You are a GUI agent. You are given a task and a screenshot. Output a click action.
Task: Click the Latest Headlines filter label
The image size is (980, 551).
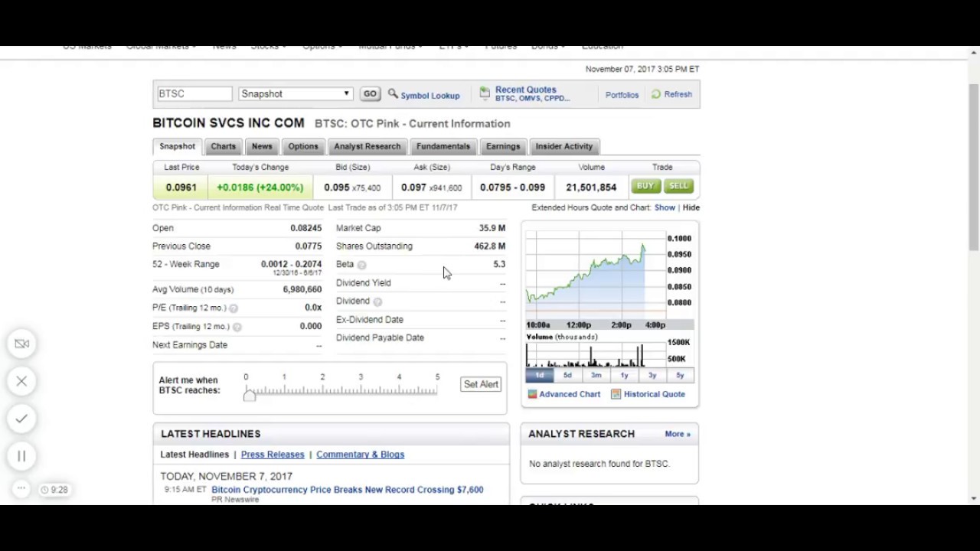(194, 455)
